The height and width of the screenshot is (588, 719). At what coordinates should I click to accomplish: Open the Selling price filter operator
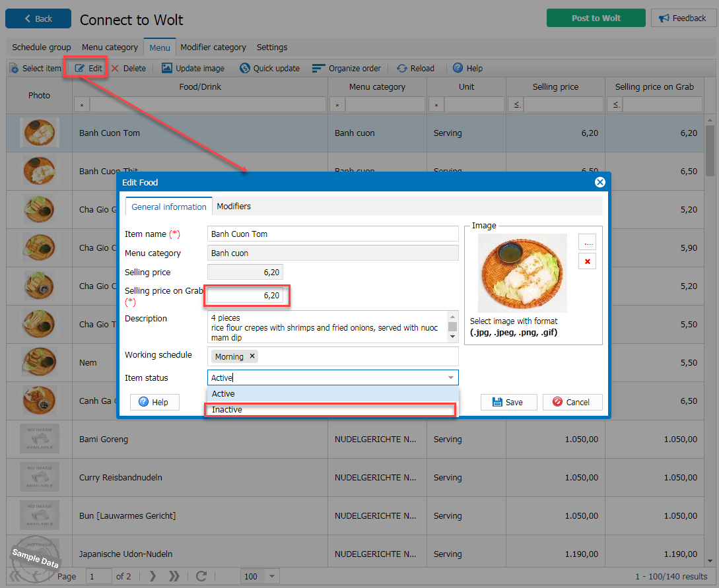516,105
